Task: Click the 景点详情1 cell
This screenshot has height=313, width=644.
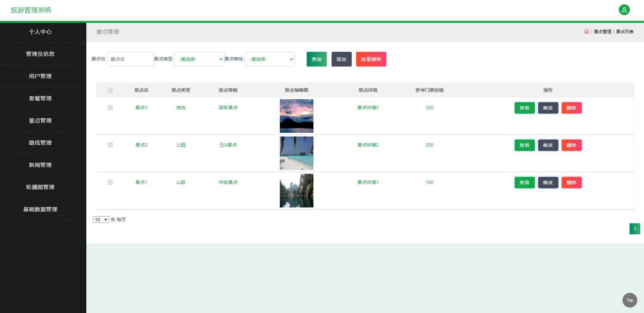Action: pos(368,182)
